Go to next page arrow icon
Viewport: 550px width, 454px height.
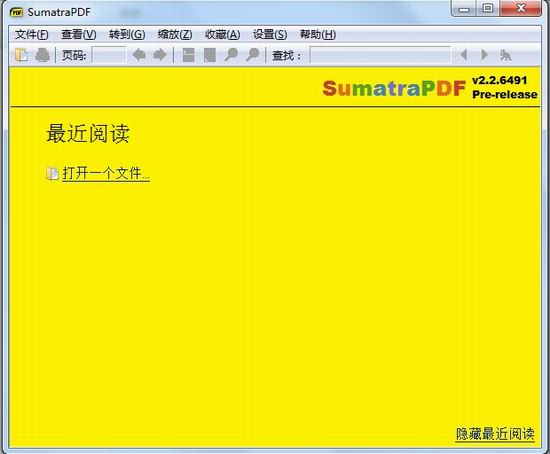[x=160, y=55]
